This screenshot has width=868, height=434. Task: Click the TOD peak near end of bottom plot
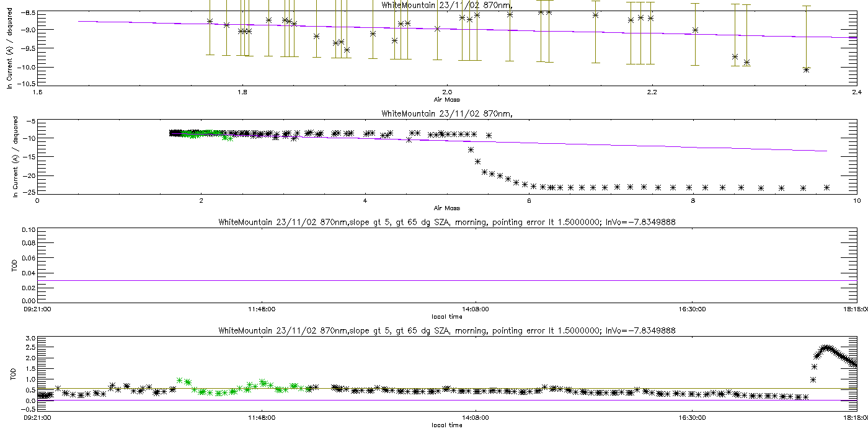(x=826, y=348)
